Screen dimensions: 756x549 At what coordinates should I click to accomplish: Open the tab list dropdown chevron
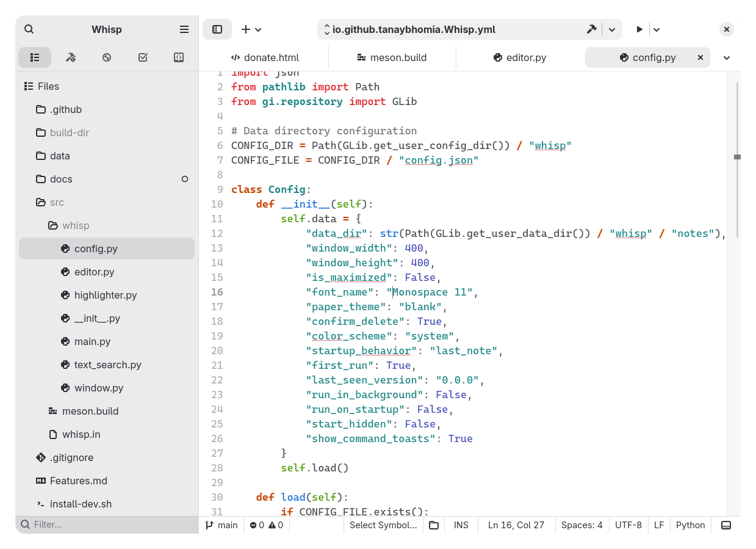click(x=727, y=57)
